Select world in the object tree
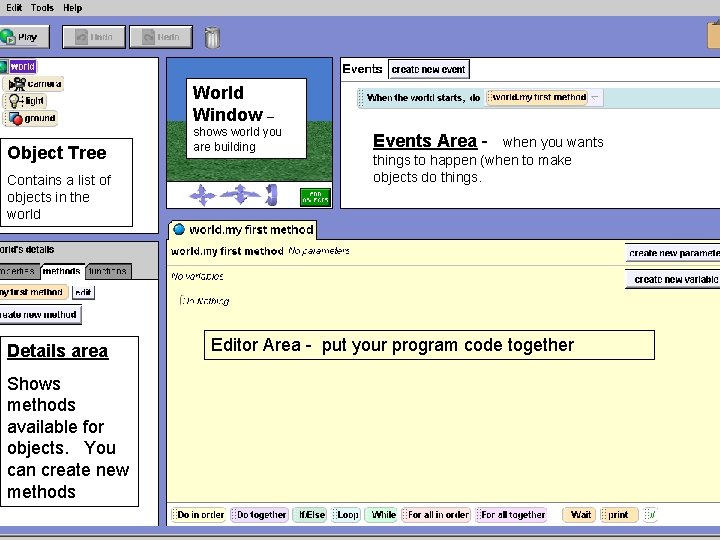720x540 pixels. (x=22, y=67)
